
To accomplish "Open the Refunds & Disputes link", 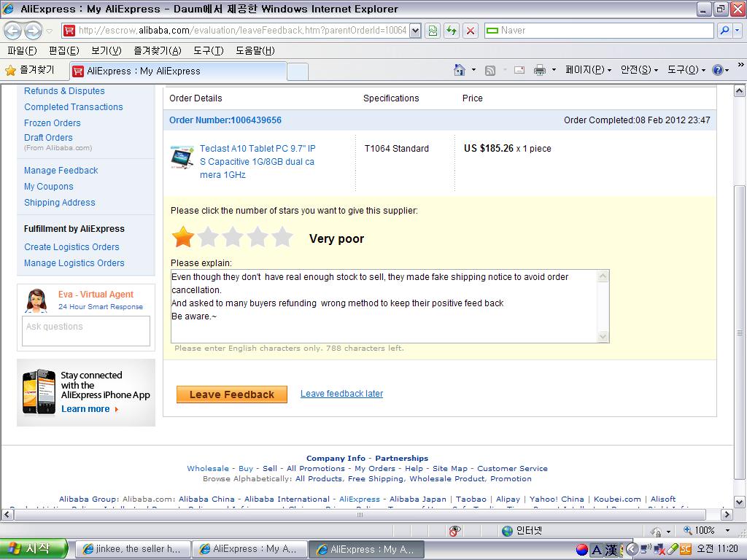I will pos(64,91).
